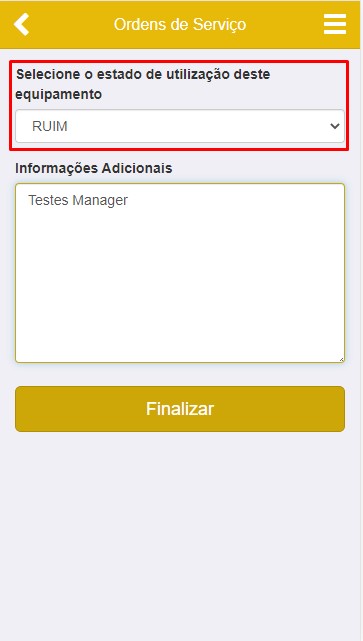Open the equipment usage state dropdown
Screen dimensions: 363x641
[x=180, y=126]
